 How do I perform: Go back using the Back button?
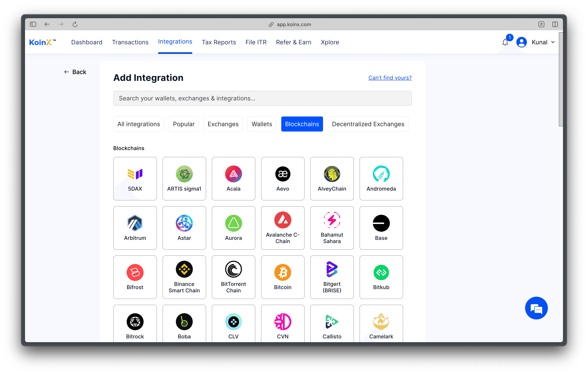click(x=75, y=72)
